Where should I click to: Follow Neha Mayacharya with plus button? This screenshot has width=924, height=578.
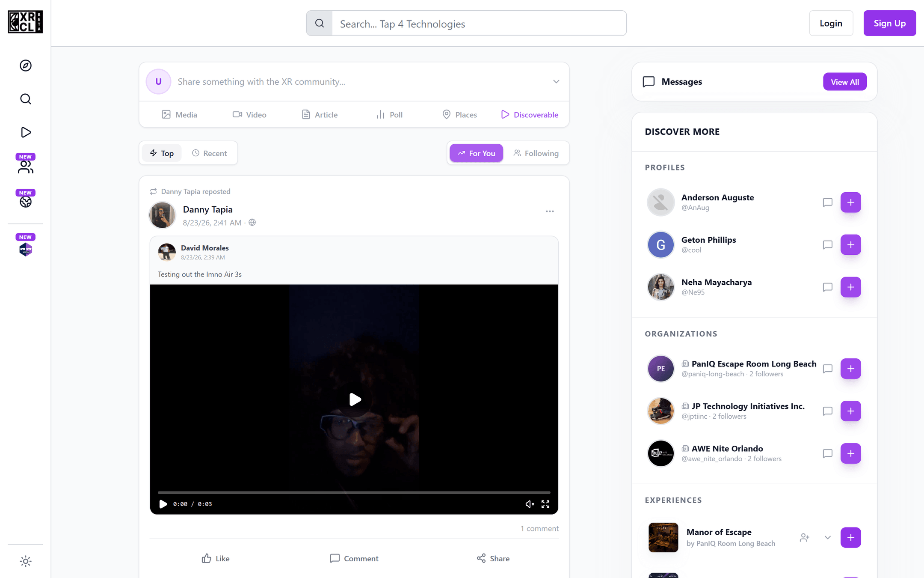pos(850,287)
